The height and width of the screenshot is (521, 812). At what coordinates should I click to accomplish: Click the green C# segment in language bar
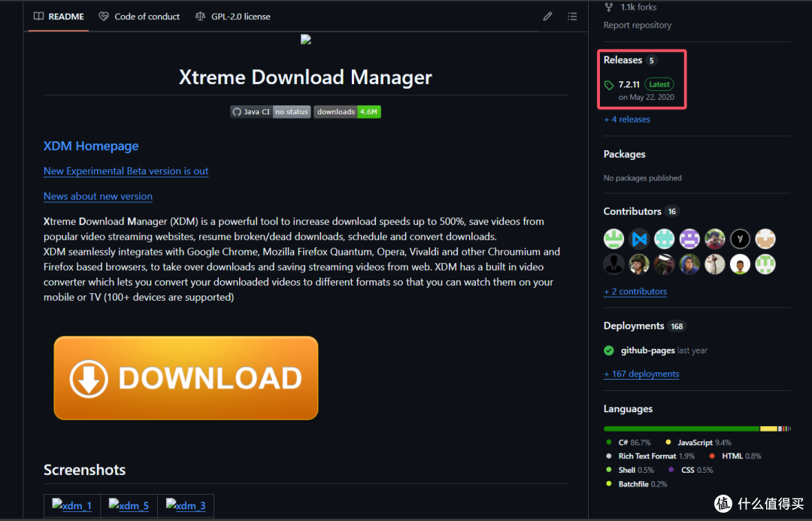tap(680, 429)
